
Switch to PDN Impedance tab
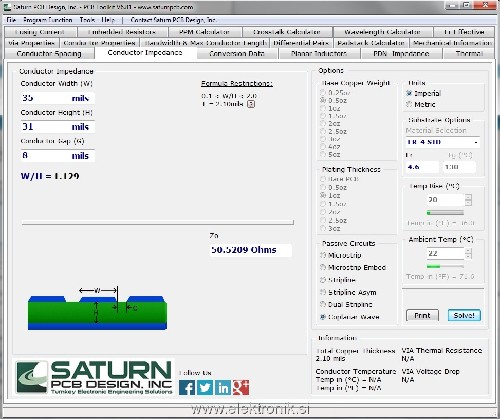(401, 53)
